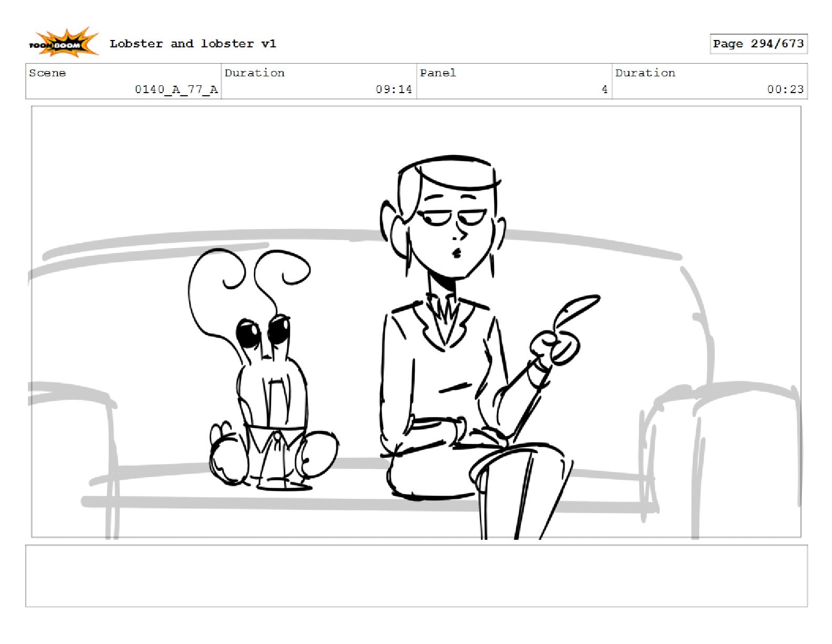This screenshot has height=644, width=832.
Task: Select scene value '0140_A_77_A'
Action: pos(176,89)
